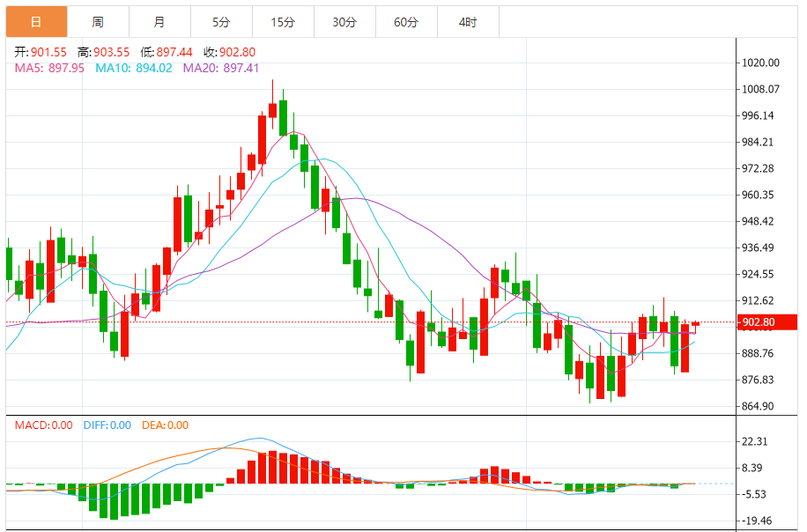Click the DIFF:0.00 label

(107, 425)
